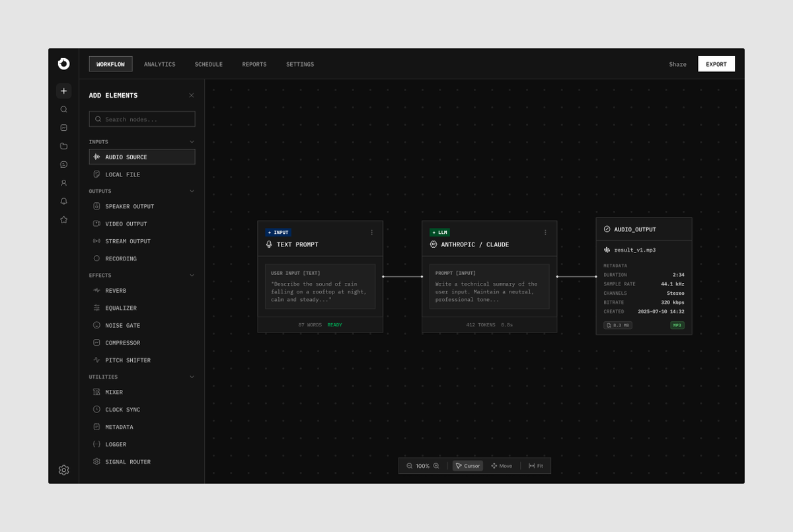Click the app logo in the sidebar
793x532 pixels.
tap(63, 64)
